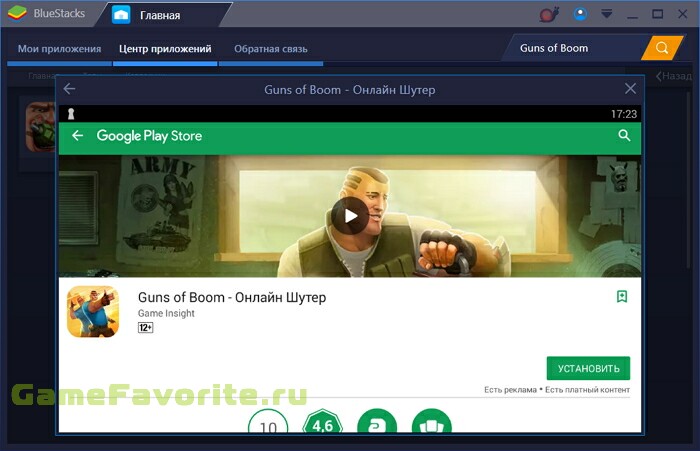Viewport: 700px width, 451px height.
Task: Click the similar apps cards badge
Action: [x=432, y=421]
